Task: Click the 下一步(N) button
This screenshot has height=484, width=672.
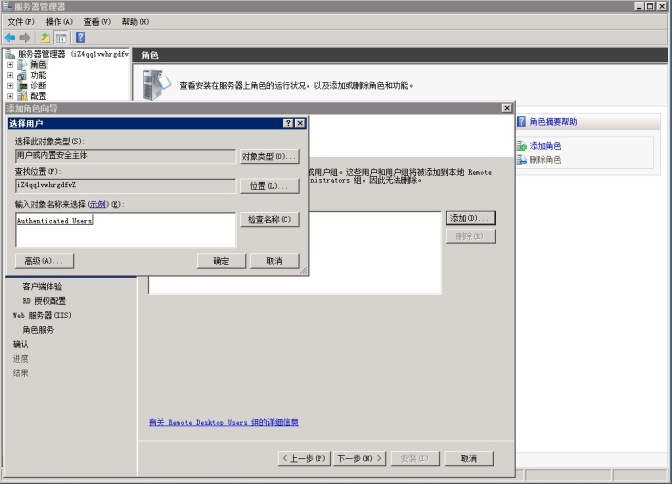Action: [x=360, y=458]
